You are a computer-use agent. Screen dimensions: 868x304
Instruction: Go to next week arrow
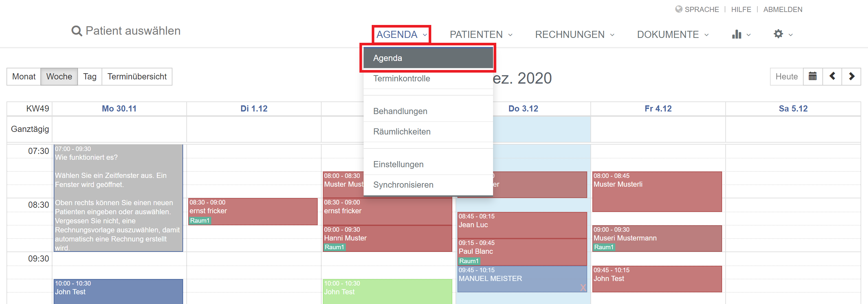click(x=852, y=76)
